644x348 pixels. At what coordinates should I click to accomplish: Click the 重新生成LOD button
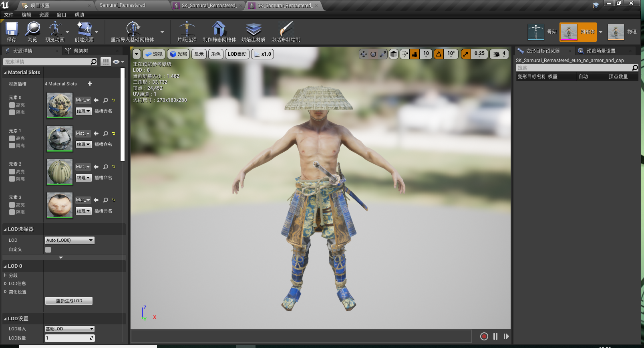69,301
